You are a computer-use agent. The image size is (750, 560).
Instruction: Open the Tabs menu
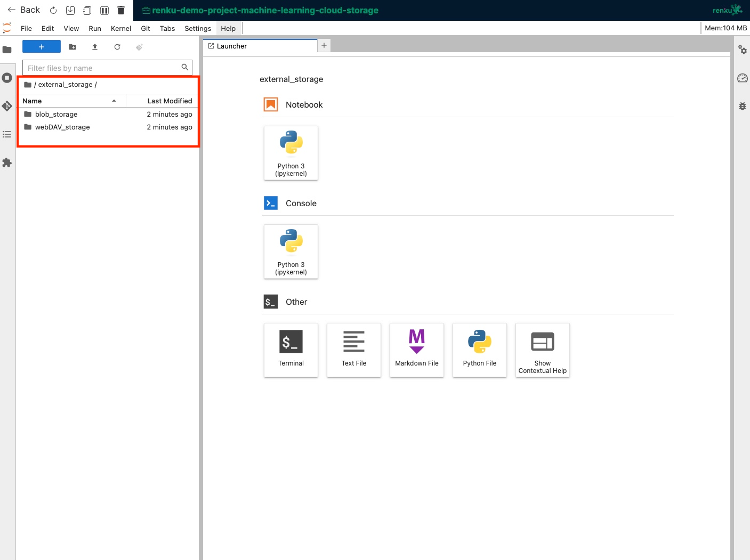[167, 29]
